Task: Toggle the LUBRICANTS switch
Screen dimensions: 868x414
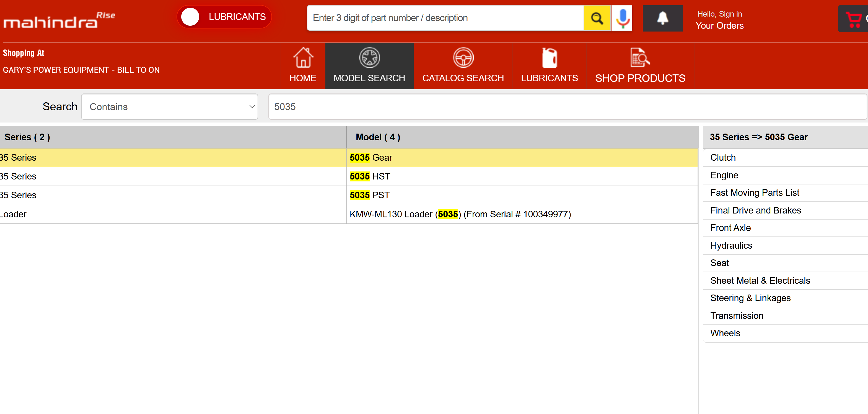Action: click(x=224, y=17)
